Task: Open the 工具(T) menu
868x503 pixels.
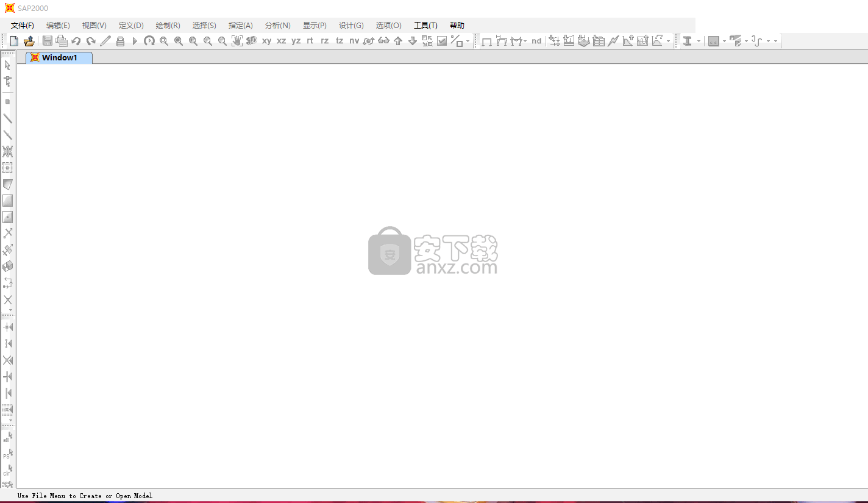Action: (x=425, y=25)
